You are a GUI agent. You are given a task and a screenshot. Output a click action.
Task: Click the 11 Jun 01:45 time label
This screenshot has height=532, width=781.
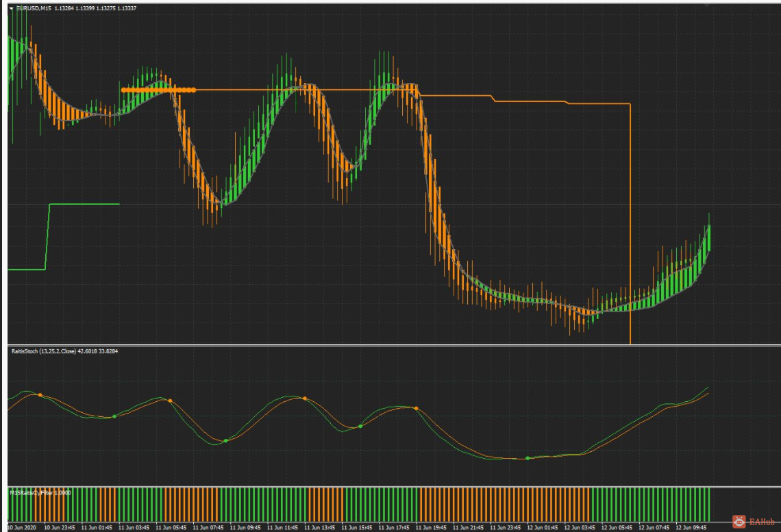[97, 527]
